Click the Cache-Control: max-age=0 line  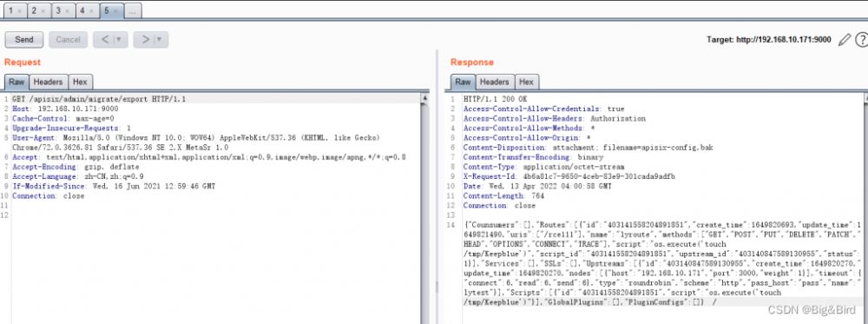coord(63,118)
